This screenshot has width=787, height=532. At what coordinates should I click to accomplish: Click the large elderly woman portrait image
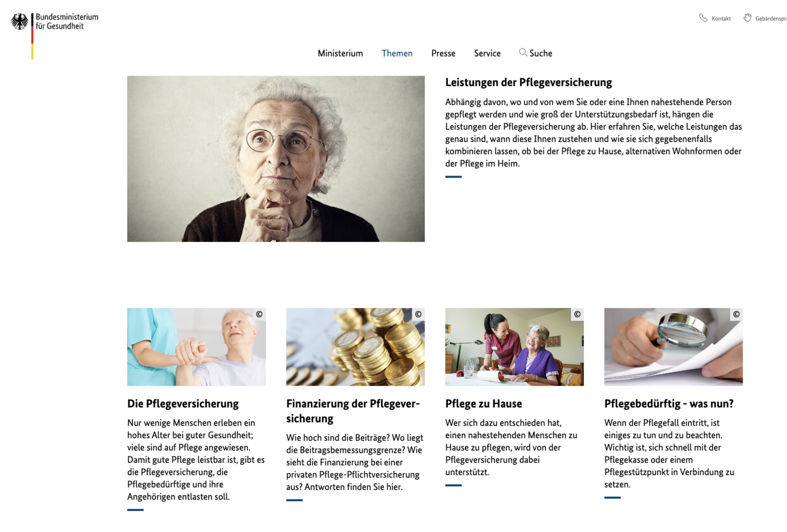point(276,159)
